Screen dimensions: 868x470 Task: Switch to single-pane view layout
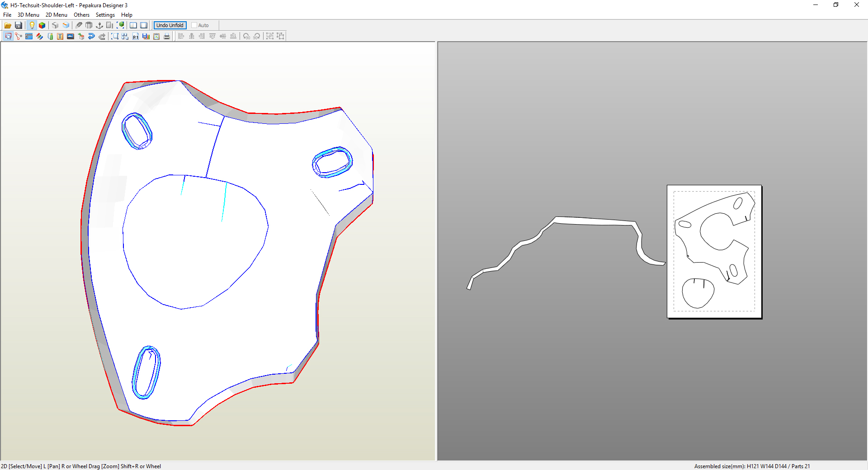point(144,25)
